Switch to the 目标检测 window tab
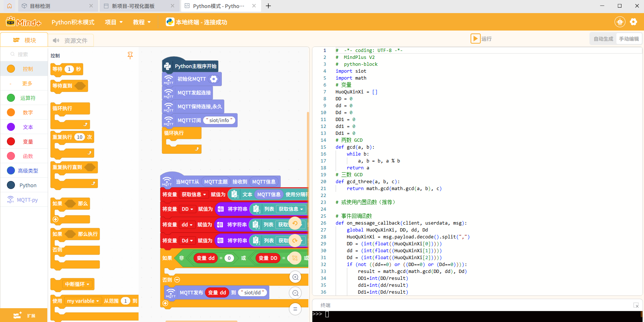This screenshot has height=322, width=644. pos(40,6)
